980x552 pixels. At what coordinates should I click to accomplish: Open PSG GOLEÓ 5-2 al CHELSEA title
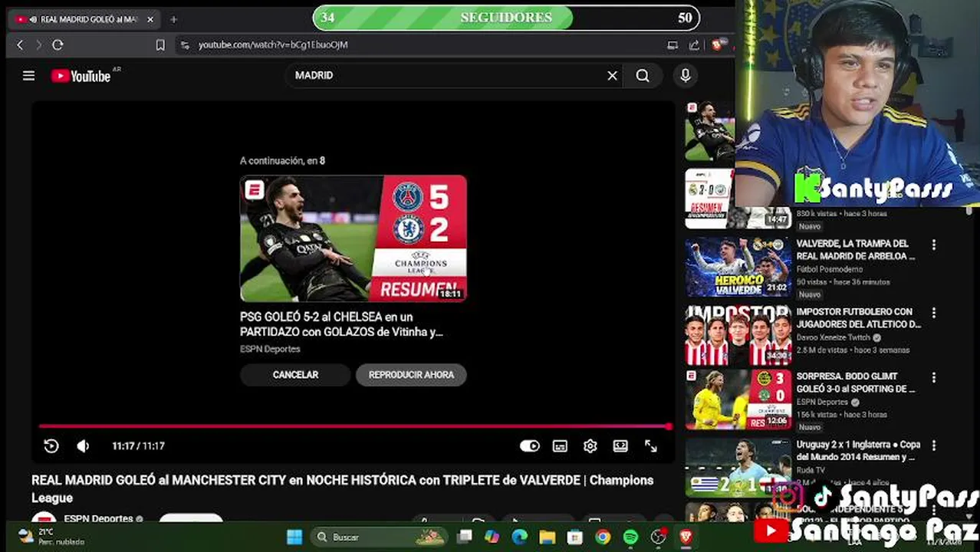(341, 324)
